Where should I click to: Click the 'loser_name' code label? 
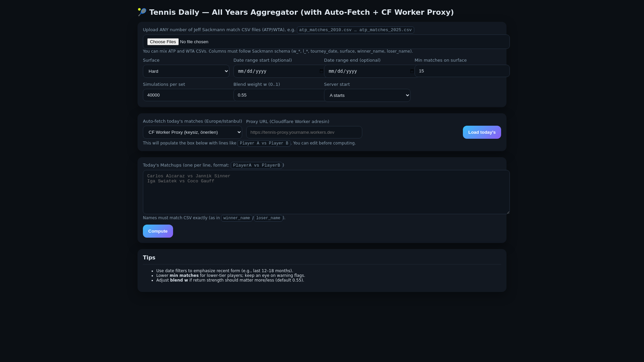click(x=268, y=218)
